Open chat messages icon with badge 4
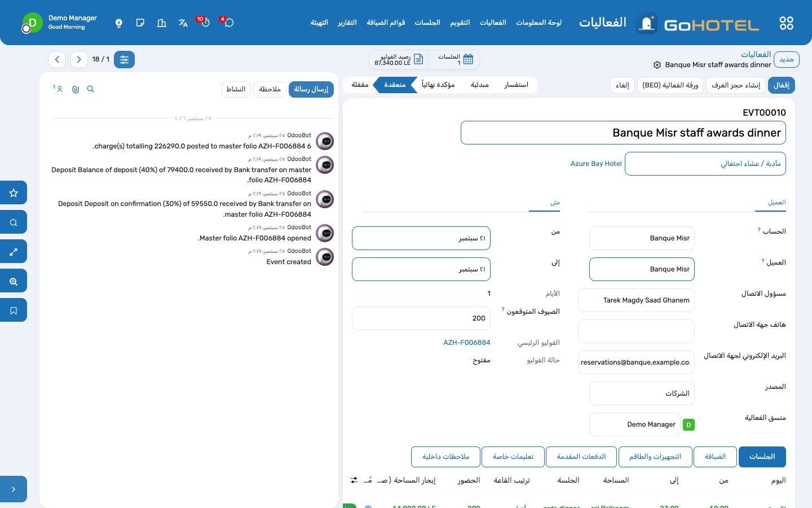The width and height of the screenshot is (812, 508). [228, 23]
